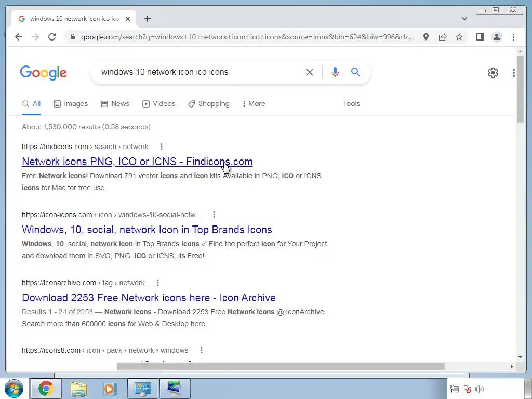Click the findicons.com breadcrumb URL
The width and height of the screenshot is (532, 399).
85,147
